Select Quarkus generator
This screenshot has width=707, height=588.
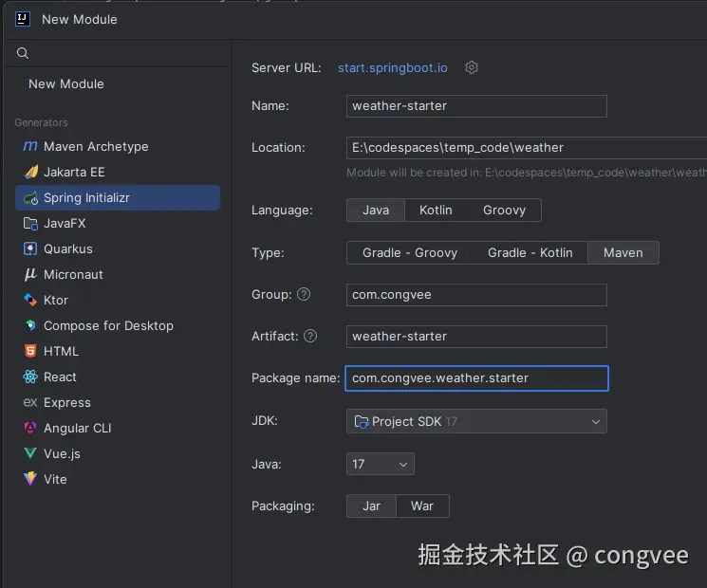(118, 248)
